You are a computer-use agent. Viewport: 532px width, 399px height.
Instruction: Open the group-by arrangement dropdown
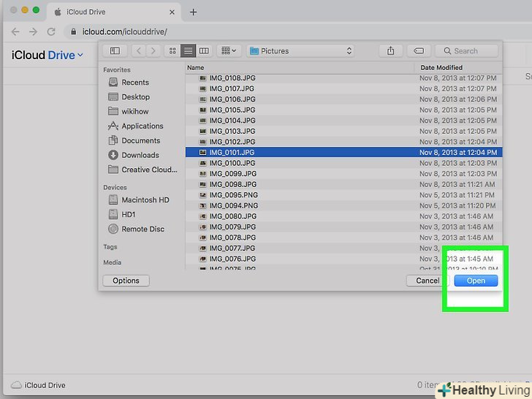tap(228, 50)
